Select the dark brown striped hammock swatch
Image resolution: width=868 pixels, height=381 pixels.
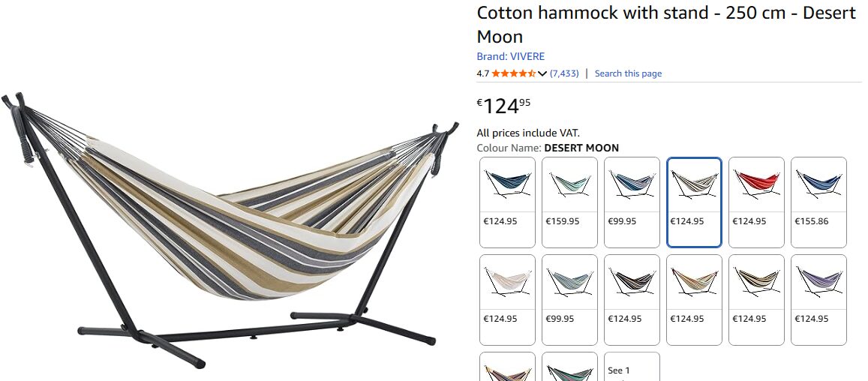tap(632, 299)
